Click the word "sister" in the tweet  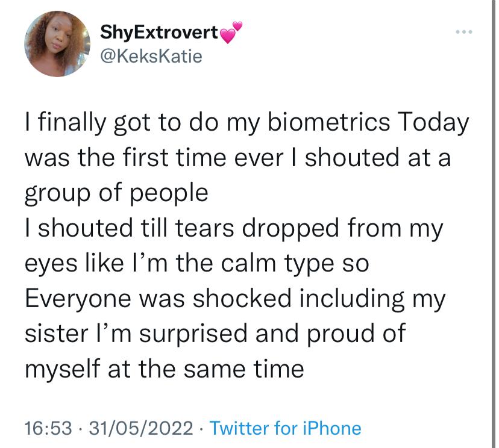tap(56, 334)
